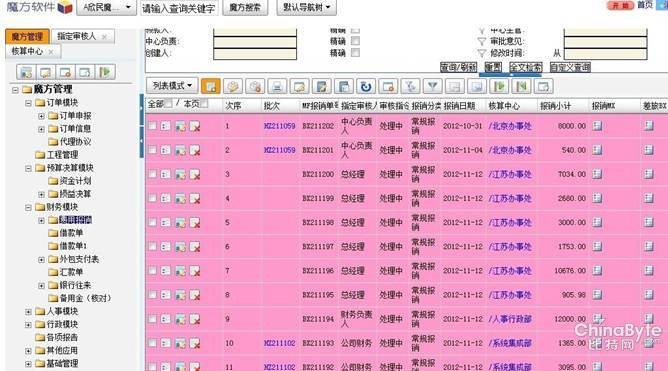Toggle the 全部 select-all checkbox
The width and height of the screenshot is (668, 371).
[x=169, y=104]
